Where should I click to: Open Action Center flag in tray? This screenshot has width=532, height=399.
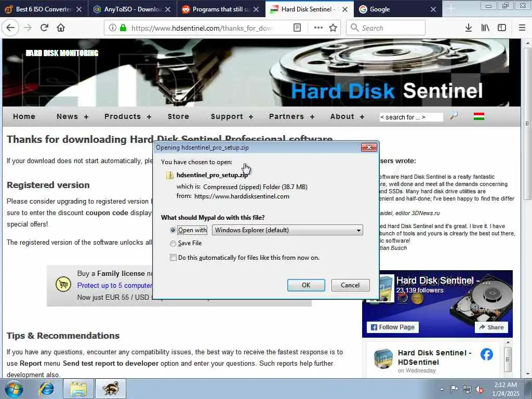click(454, 389)
